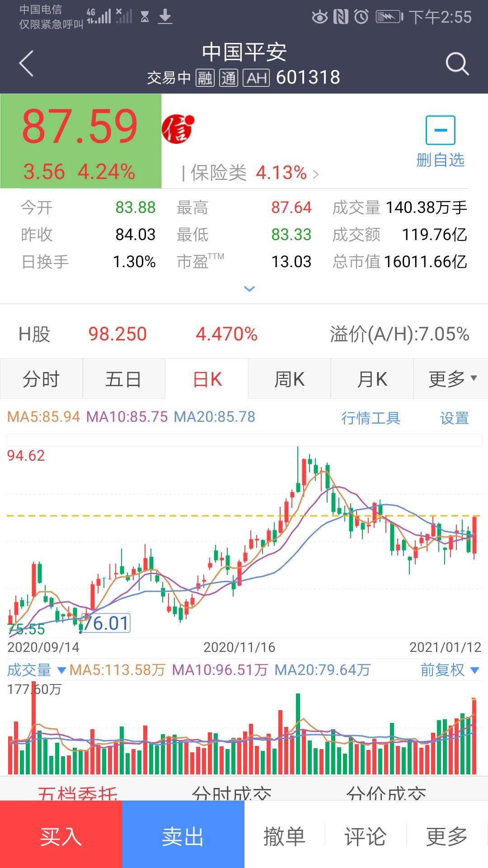Open the 分价成交 tab

[386, 793]
